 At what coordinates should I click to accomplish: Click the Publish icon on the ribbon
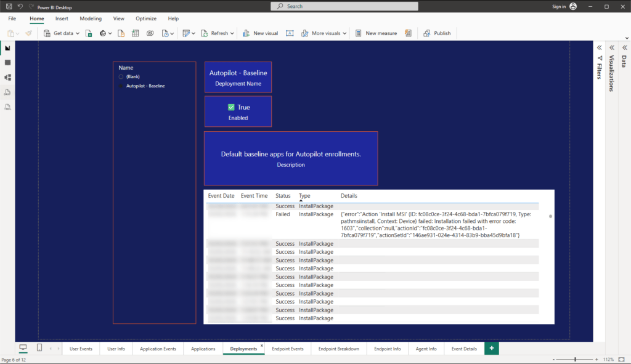point(437,33)
